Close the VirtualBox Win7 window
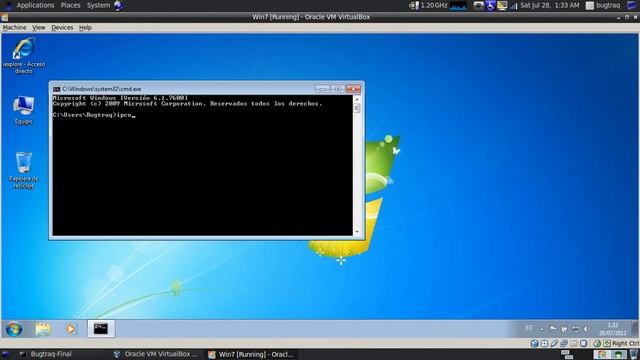The height and width of the screenshot is (360, 640). 636,17
